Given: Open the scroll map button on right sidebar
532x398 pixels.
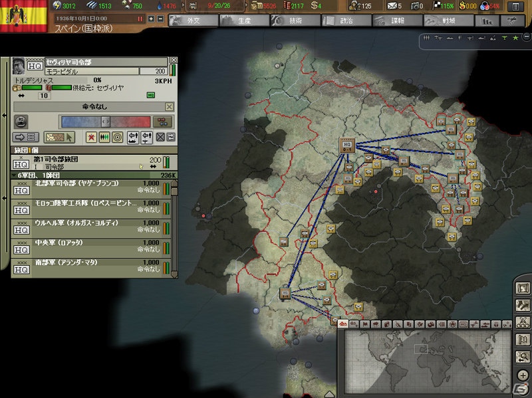Looking at the screenshot, I should pos(523,288).
